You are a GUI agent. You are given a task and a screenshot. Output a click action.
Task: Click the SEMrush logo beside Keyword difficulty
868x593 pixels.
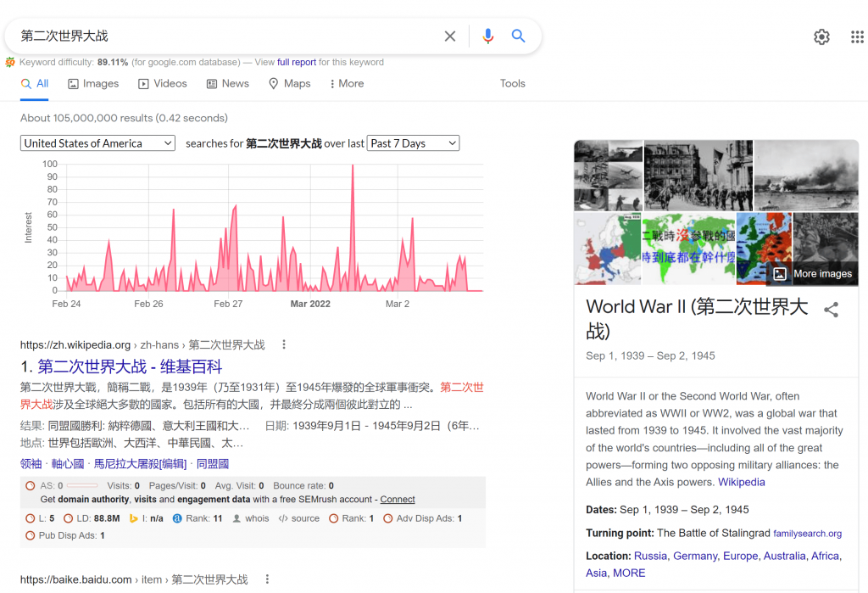tap(10, 62)
